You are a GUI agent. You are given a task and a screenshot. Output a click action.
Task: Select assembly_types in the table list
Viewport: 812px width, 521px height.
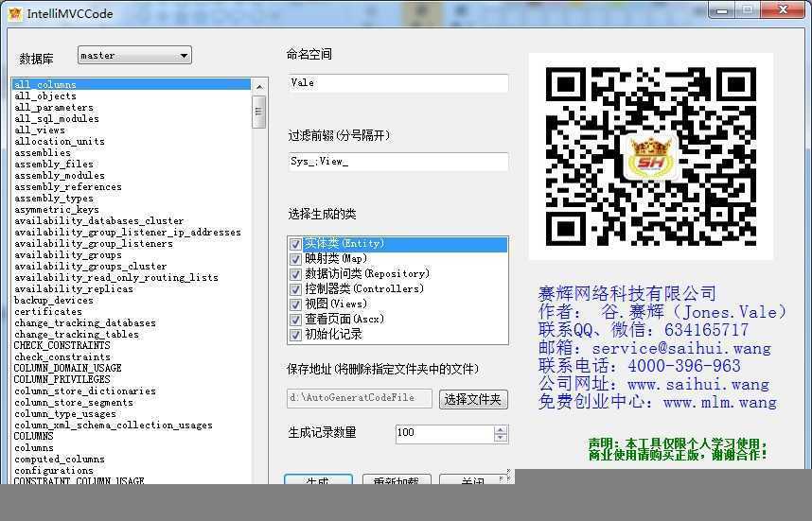(x=132, y=199)
